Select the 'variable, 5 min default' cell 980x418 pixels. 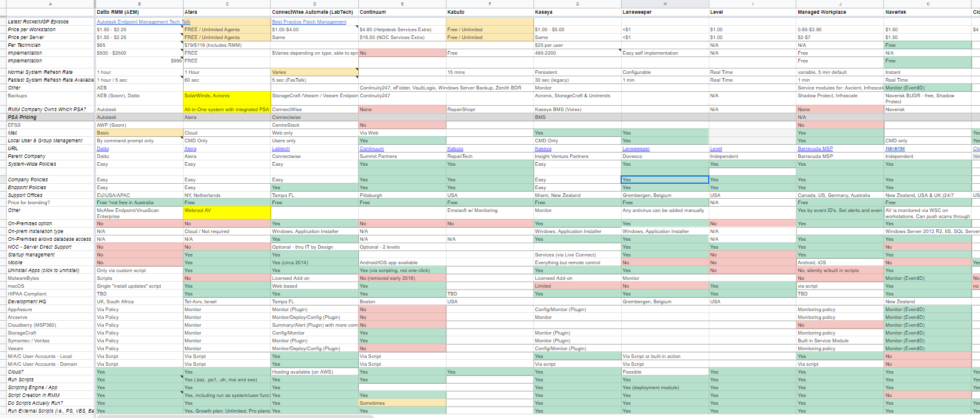[x=840, y=72]
